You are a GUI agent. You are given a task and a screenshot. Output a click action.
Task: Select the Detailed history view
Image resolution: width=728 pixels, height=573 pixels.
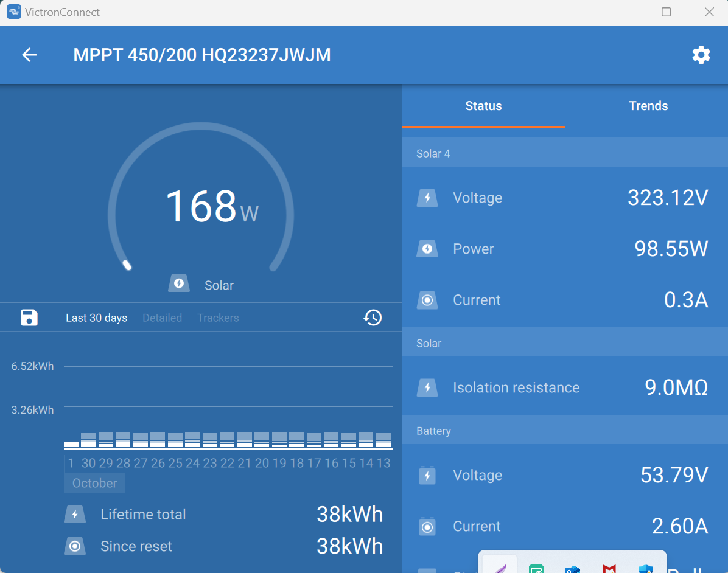(162, 318)
